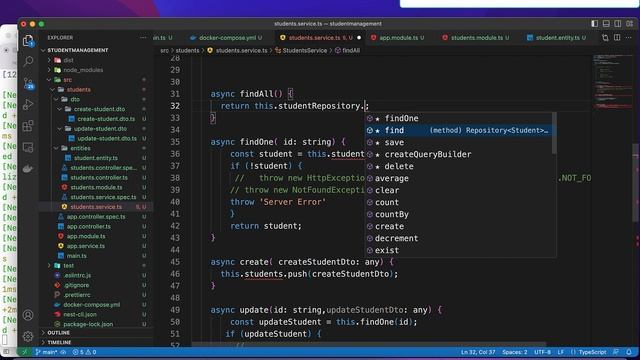Open errors and warnings status item
Screen dimensions: 640x360
pos(84,352)
